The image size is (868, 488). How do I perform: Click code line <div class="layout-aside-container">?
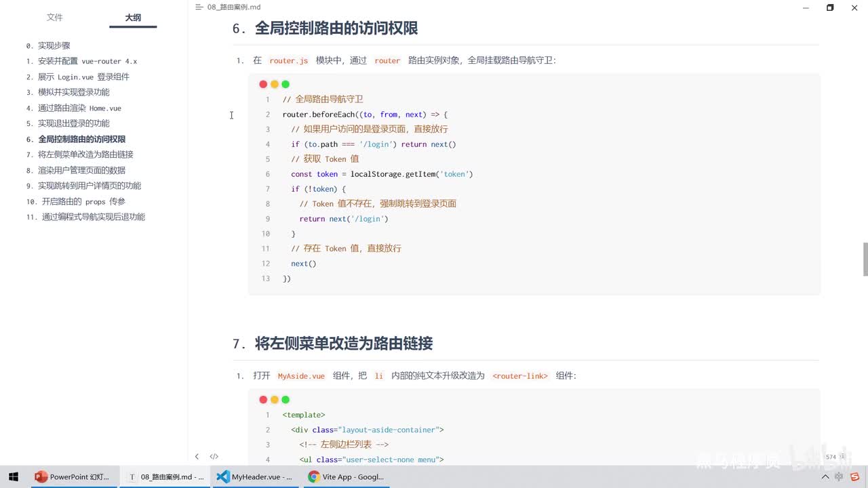pos(367,430)
